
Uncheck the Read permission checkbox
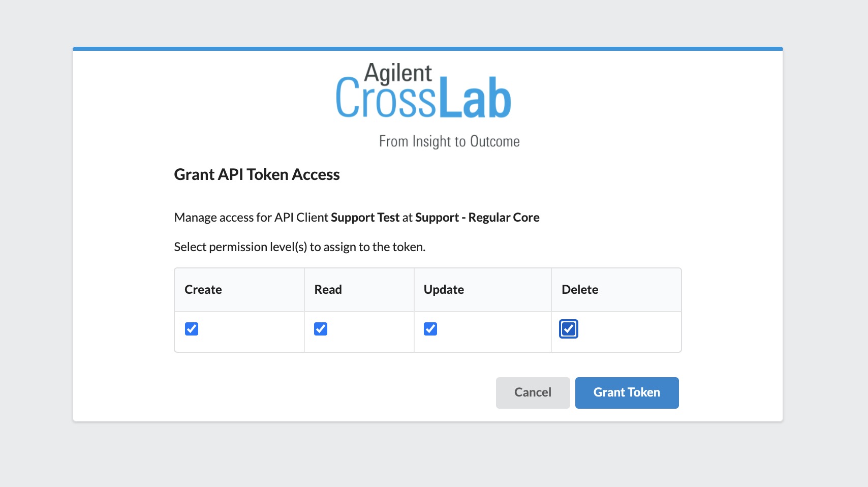(321, 329)
